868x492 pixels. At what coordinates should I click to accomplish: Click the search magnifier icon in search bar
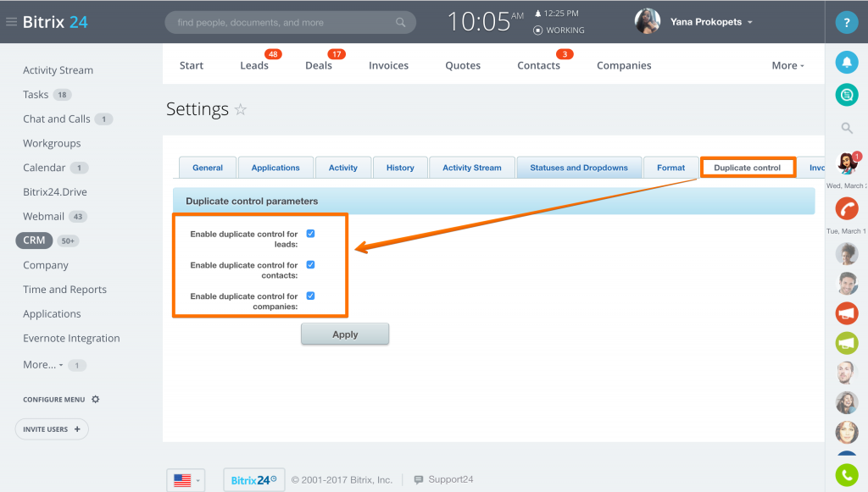pyautogui.click(x=401, y=23)
